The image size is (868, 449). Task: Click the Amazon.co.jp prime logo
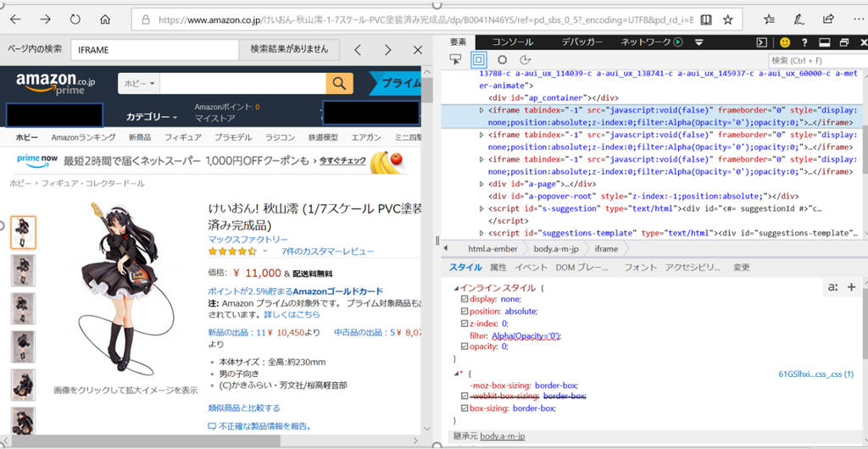(x=56, y=84)
